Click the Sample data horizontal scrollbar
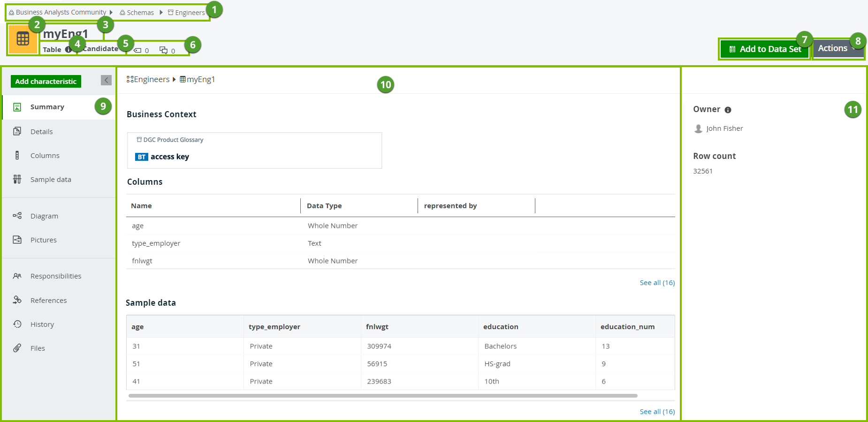 pyautogui.click(x=382, y=396)
